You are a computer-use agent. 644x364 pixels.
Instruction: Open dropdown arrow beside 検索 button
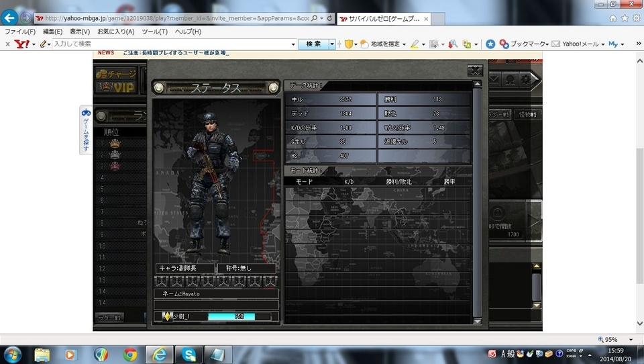pos(332,44)
